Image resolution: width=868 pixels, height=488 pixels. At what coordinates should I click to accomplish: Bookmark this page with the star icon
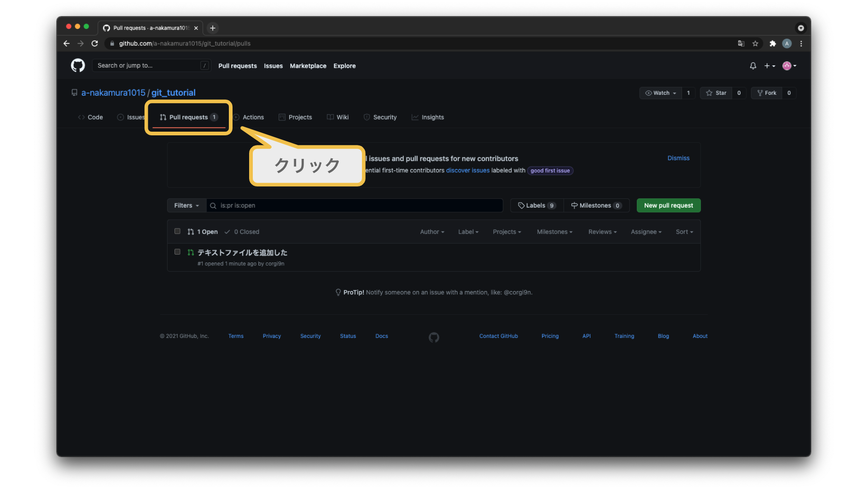[755, 43]
